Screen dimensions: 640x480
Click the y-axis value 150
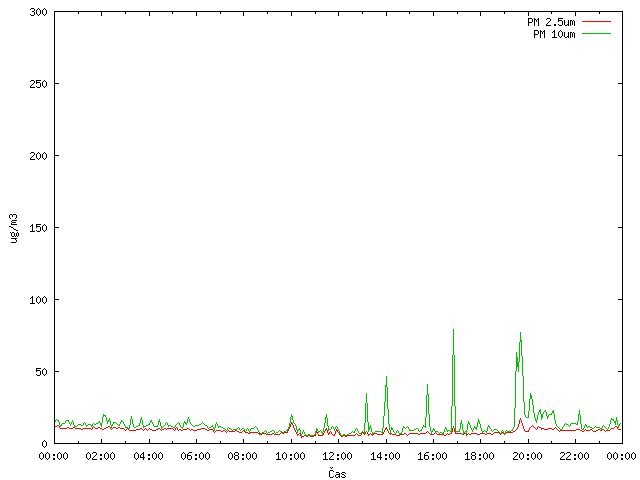coord(38,228)
